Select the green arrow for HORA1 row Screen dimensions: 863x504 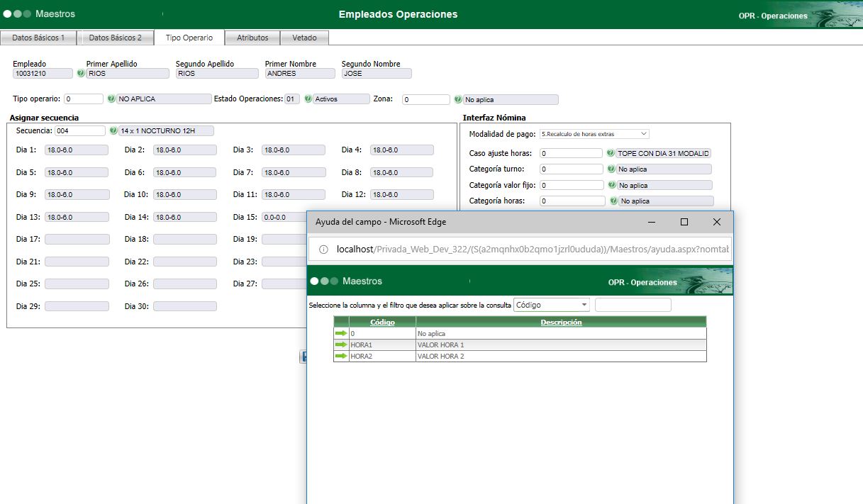coord(341,345)
